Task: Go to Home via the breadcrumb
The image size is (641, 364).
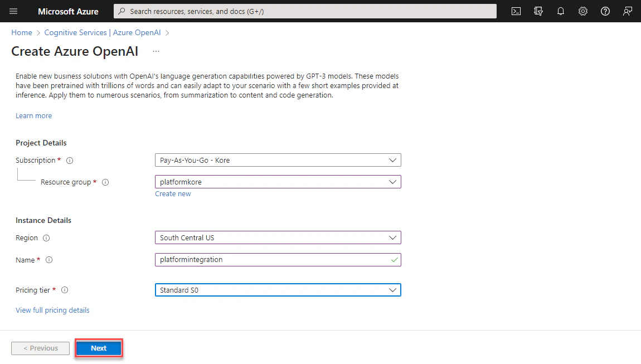Action: [21, 32]
